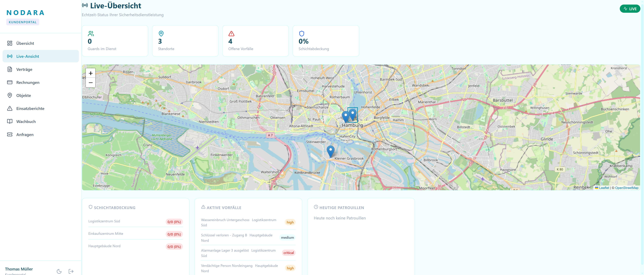Open Schlüssel verloren - Zugang B incident
The width and height of the screenshot is (644, 275).
point(248,237)
